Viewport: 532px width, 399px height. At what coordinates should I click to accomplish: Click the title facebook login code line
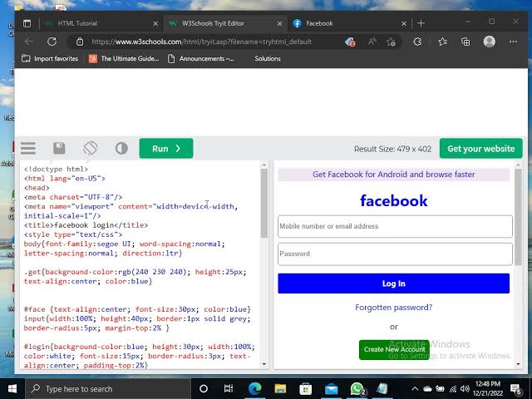[86, 225]
